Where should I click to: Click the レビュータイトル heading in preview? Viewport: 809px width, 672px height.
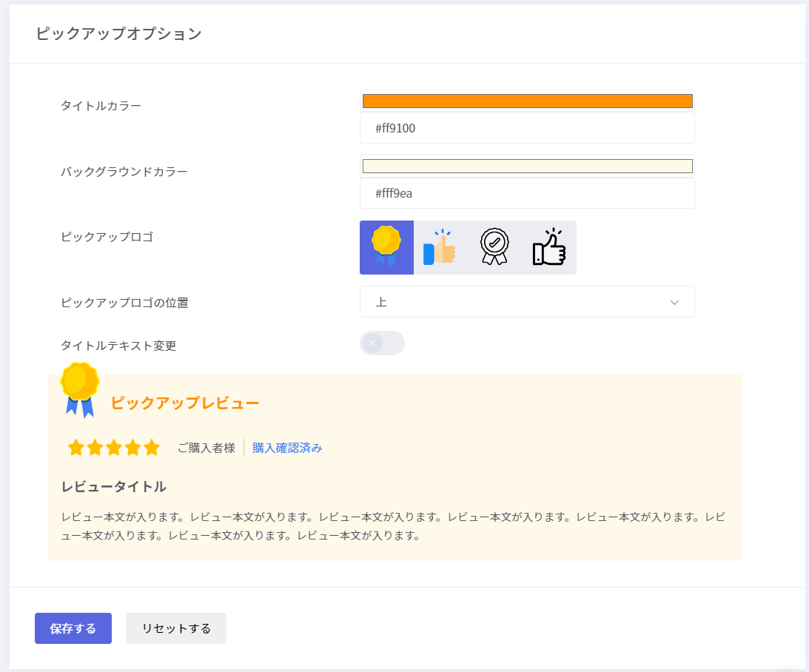[114, 487]
